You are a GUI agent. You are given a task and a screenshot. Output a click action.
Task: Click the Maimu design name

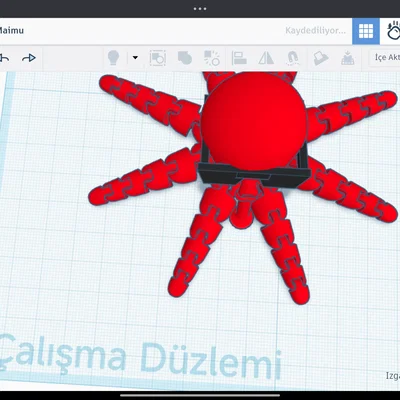click(12, 31)
